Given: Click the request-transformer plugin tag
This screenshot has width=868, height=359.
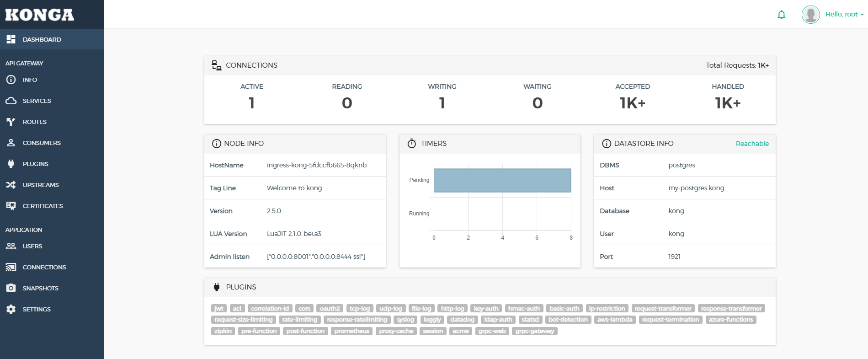Looking at the screenshot, I should pos(663,309).
